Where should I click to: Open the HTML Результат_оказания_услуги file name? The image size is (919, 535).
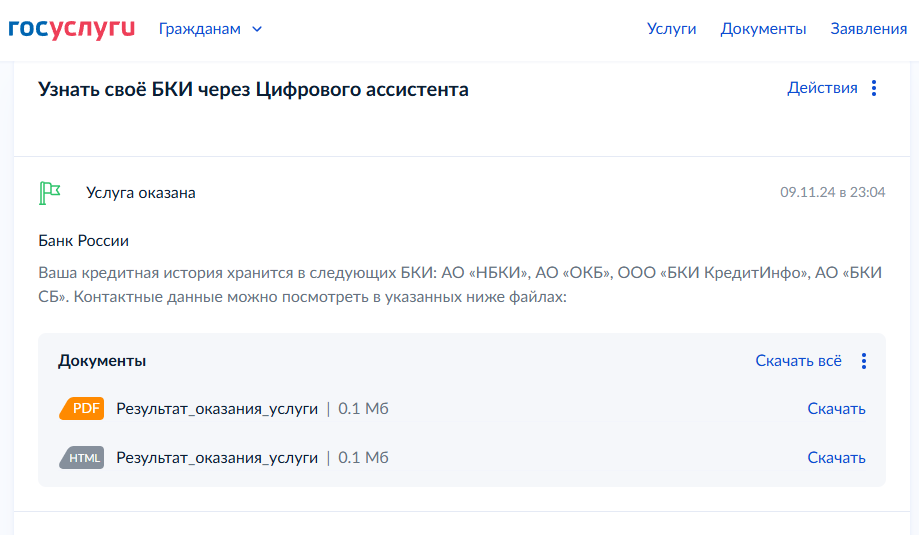coord(217,458)
